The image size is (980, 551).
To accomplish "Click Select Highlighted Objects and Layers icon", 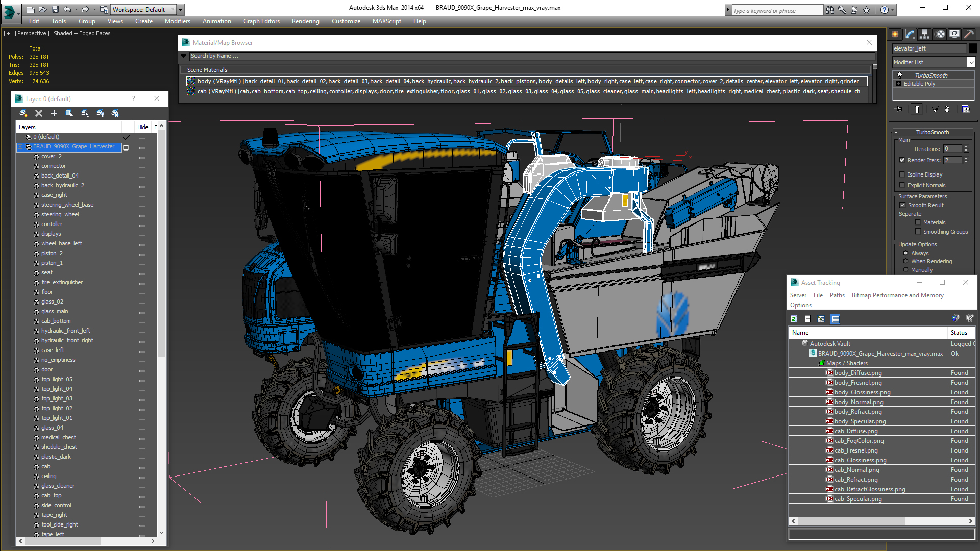I will tap(69, 113).
